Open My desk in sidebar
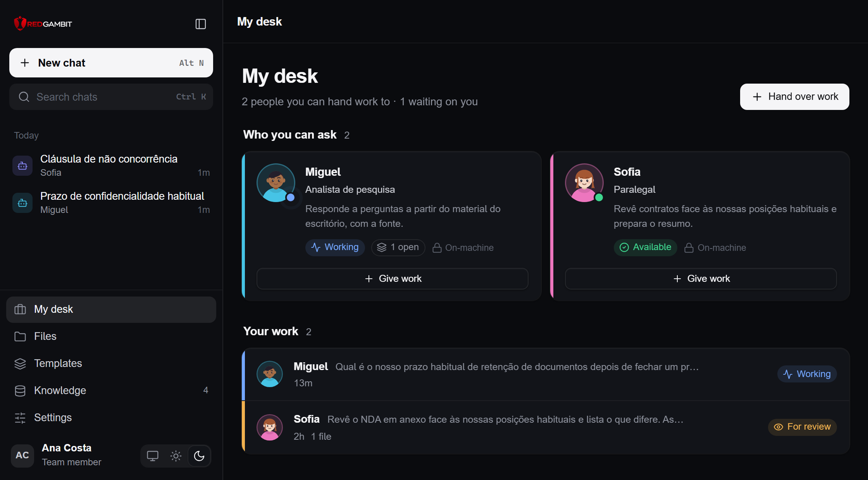 111,309
